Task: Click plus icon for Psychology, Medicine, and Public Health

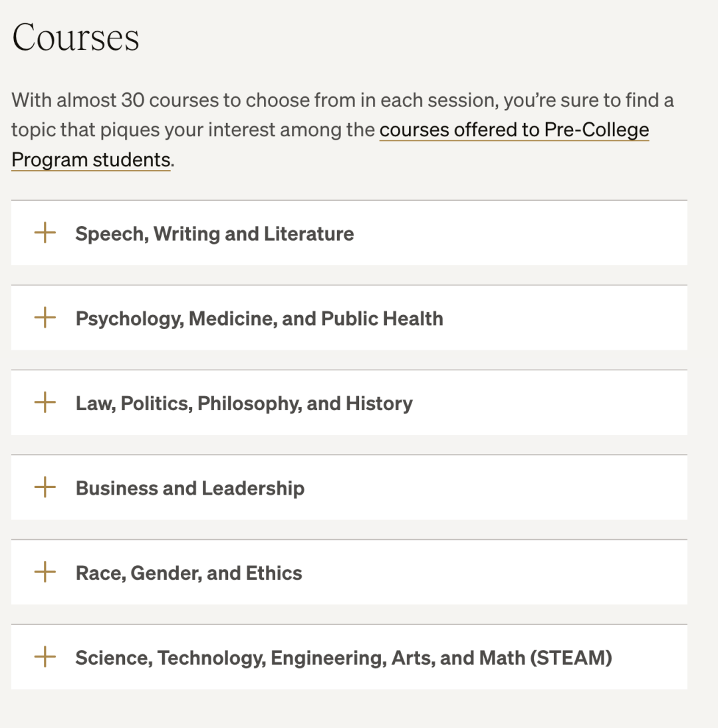Action: pos(45,318)
